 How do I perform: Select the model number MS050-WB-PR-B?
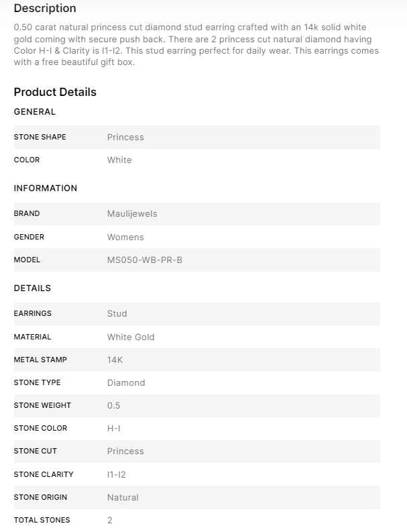tap(144, 260)
